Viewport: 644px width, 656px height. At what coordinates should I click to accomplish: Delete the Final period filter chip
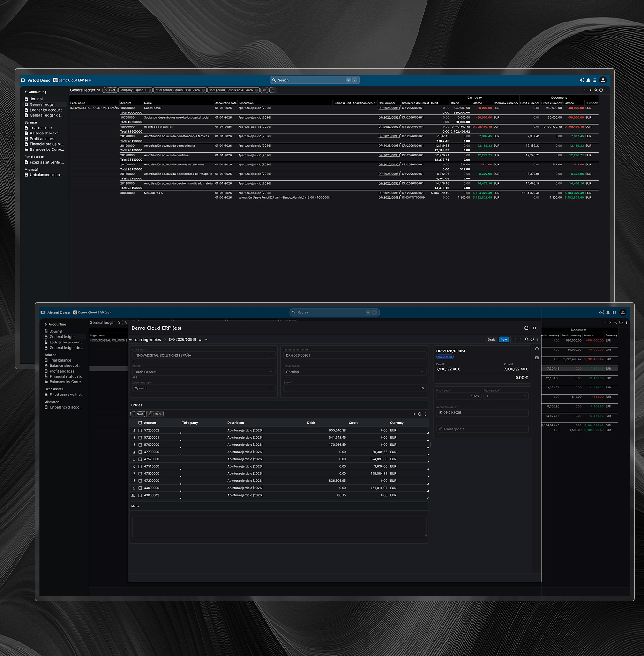coord(257,90)
